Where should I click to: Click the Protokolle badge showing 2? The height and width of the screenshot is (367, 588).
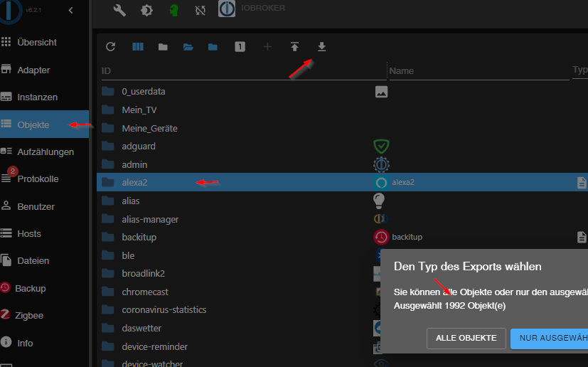12,171
